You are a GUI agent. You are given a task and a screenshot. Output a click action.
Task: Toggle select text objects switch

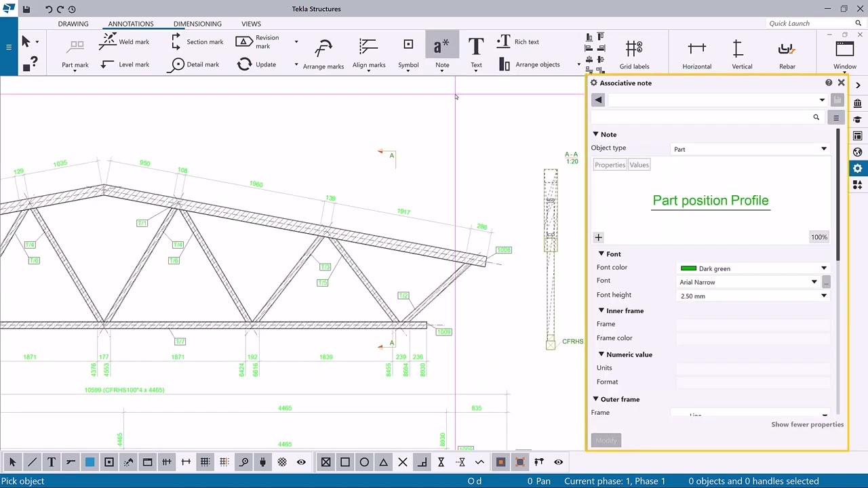(52, 462)
